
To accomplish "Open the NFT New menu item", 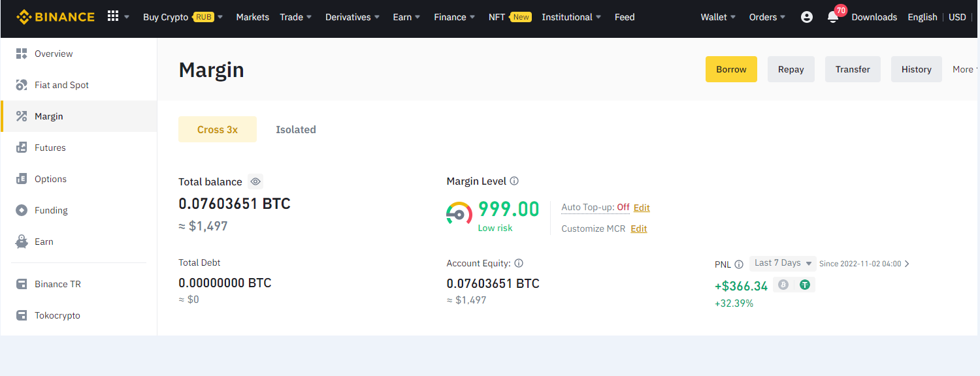I will point(510,17).
